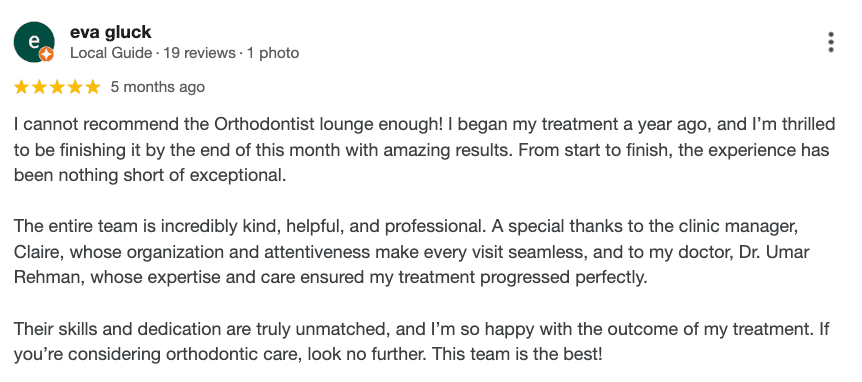The height and width of the screenshot is (382, 862).
Task: Click the paragraph starting The entire team
Action: pos(412,252)
